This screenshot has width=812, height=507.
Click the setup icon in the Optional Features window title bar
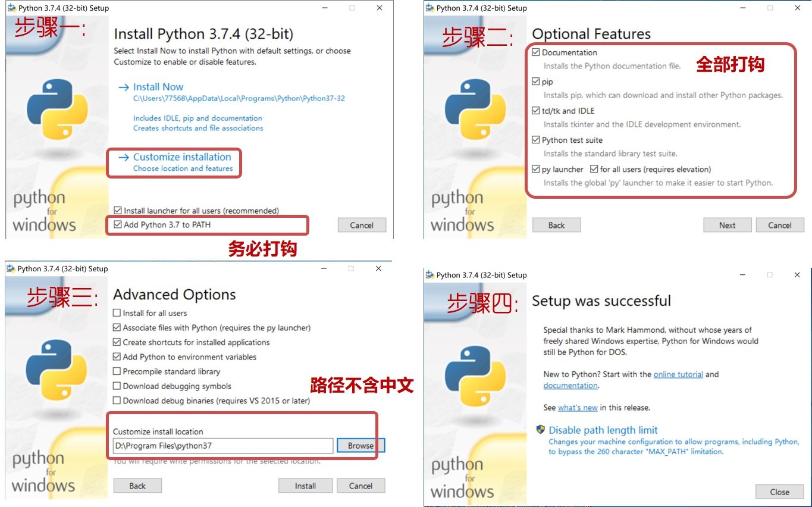430,8
